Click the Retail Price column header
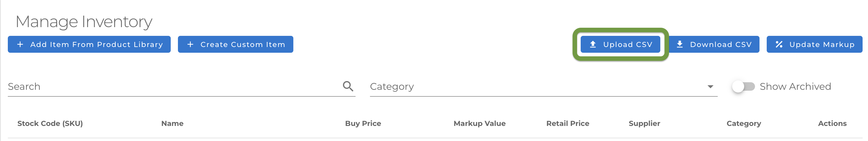 567,124
